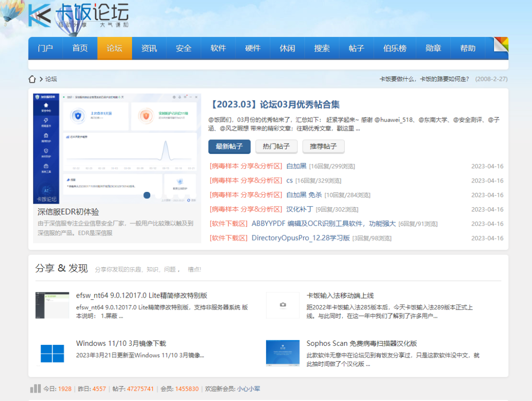532x401 pixels.
Task: Go to 安全 in the navigation bar
Action: click(183, 48)
